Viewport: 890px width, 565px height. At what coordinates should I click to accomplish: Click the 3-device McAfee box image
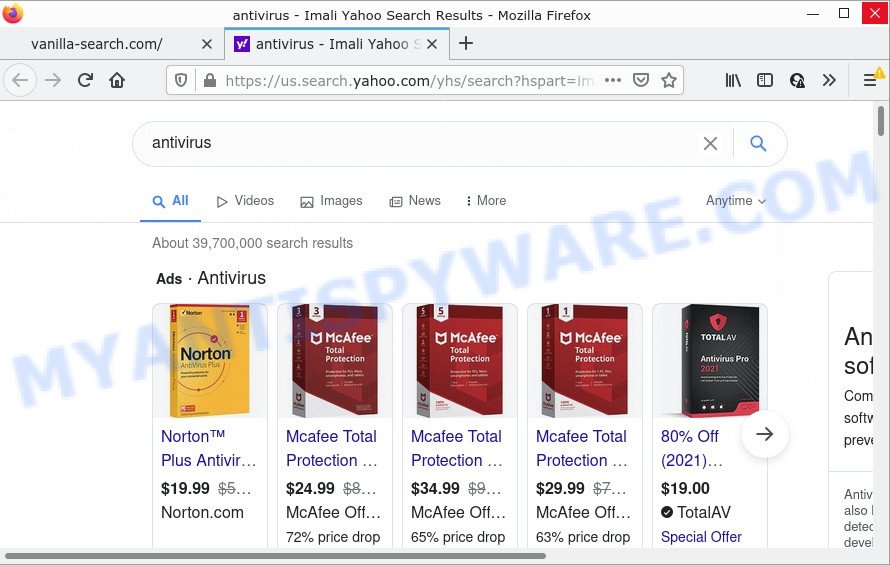(x=334, y=361)
